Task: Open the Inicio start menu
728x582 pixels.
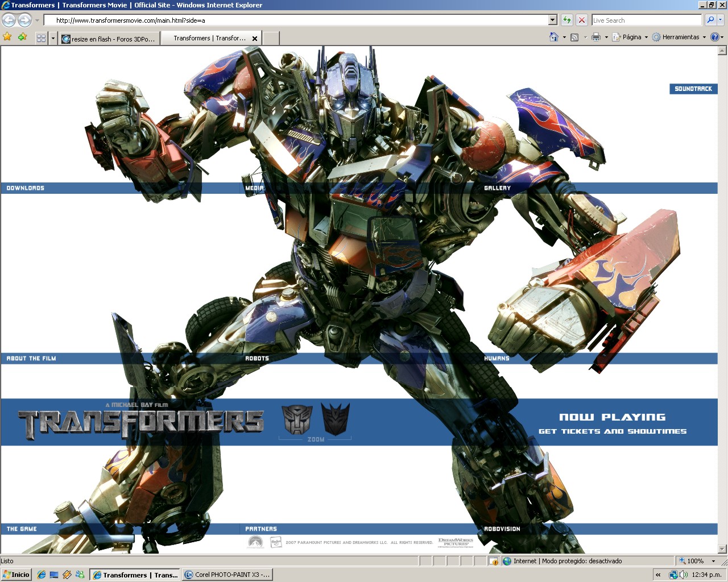Action: pyautogui.click(x=16, y=575)
